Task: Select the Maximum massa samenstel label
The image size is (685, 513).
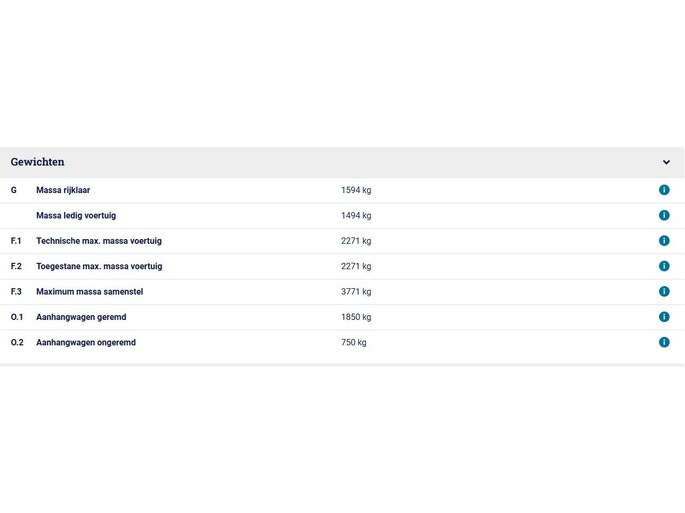Action: click(89, 292)
